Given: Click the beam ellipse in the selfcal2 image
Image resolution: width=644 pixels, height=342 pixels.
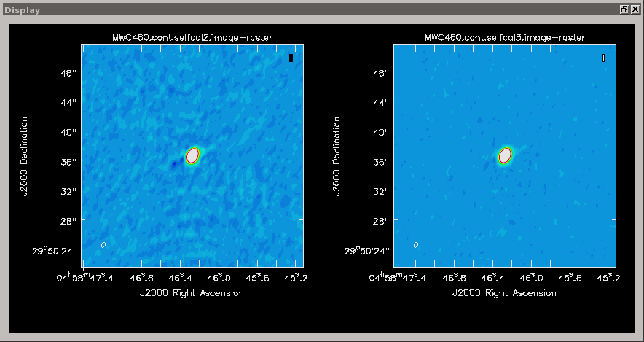Looking at the screenshot, I should 103,245.
